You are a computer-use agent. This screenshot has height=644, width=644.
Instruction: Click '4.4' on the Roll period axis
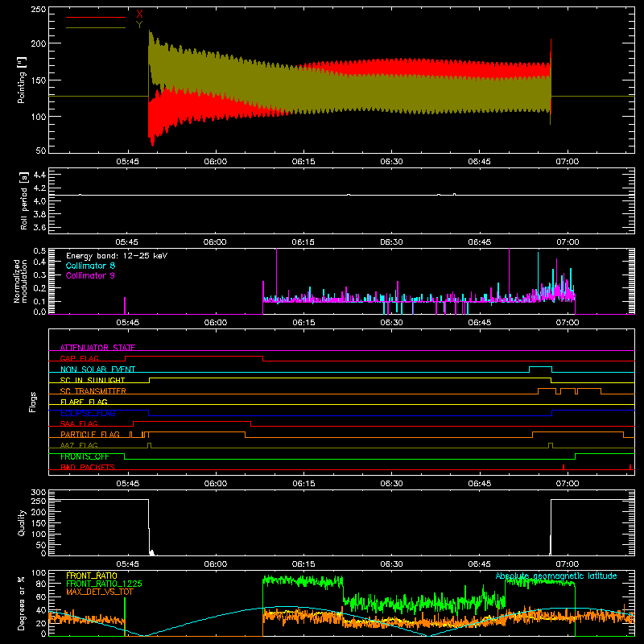(39, 175)
